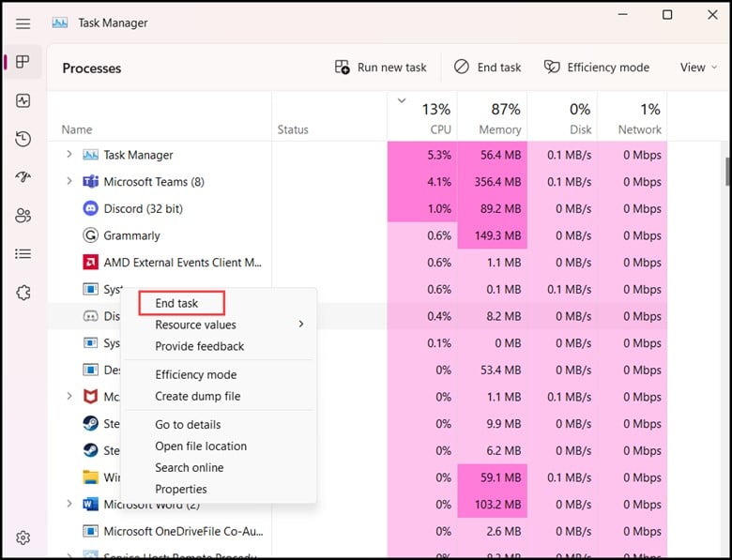Click the Processes page heading
The width and height of the screenshot is (732, 560).
coord(92,68)
